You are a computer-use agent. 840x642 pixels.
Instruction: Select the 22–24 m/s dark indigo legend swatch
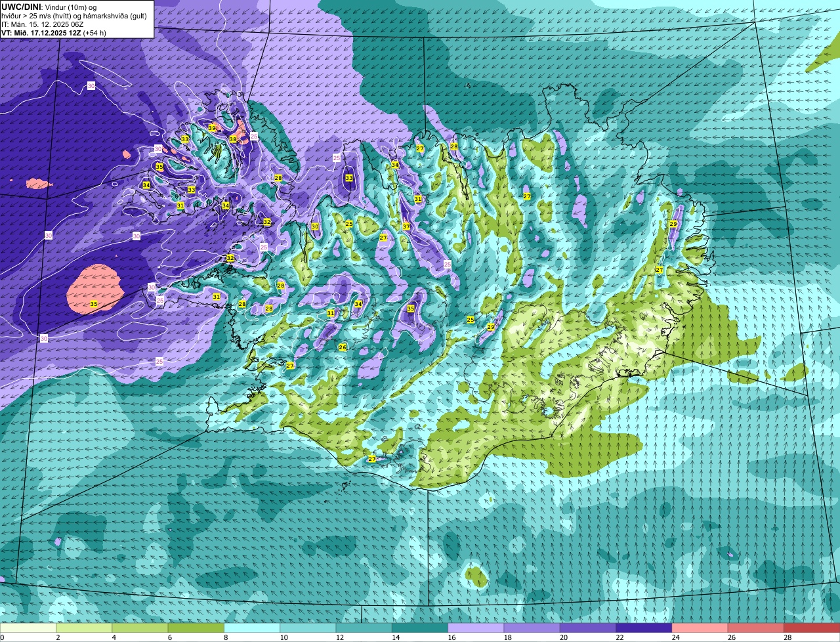[644, 628]
